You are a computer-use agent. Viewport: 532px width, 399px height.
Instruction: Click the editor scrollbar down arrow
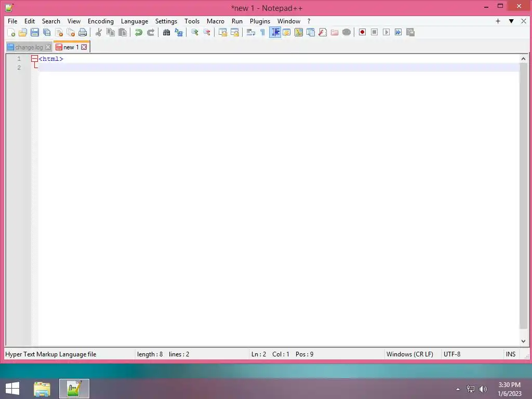(523, 341)
